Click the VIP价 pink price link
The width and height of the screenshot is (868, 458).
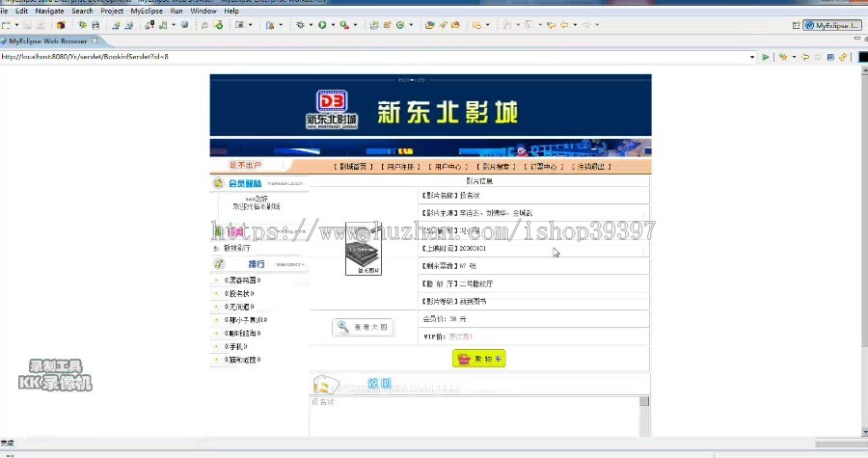tap(461, 337)
